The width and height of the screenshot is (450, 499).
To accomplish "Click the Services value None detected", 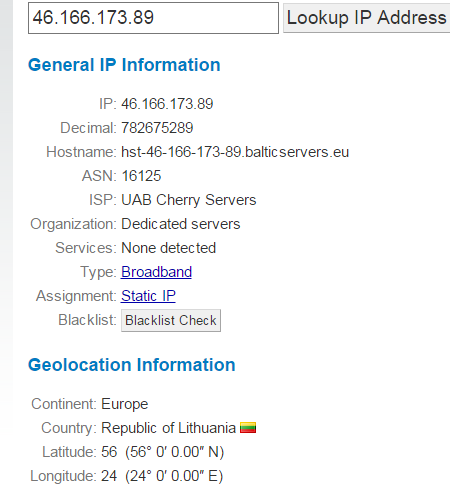I will tap(169, 248).
